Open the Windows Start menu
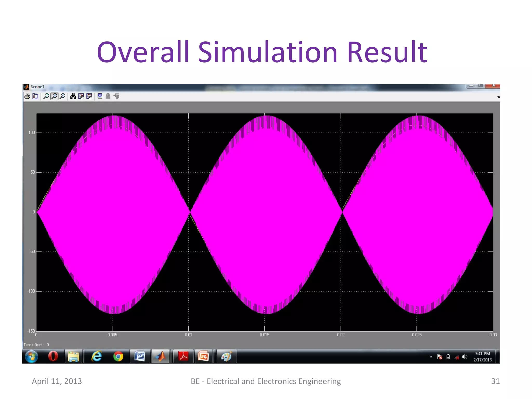532x399 pixels. point(32,356)
